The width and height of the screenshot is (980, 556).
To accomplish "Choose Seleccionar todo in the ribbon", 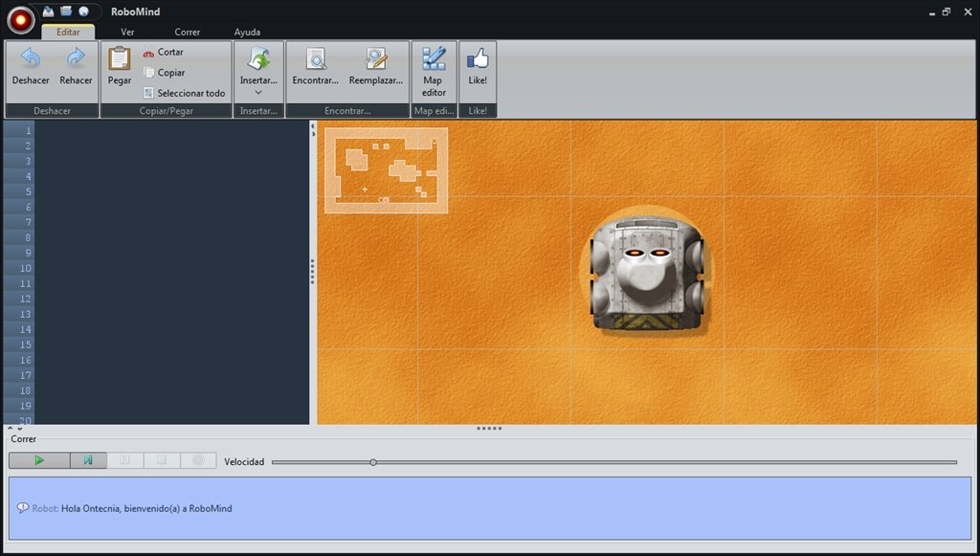I will coord(184,93).
